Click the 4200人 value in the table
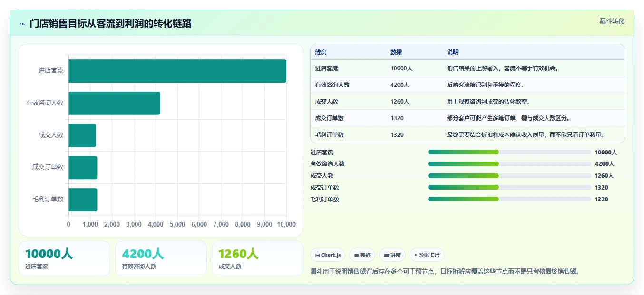 tap(400, 85)
